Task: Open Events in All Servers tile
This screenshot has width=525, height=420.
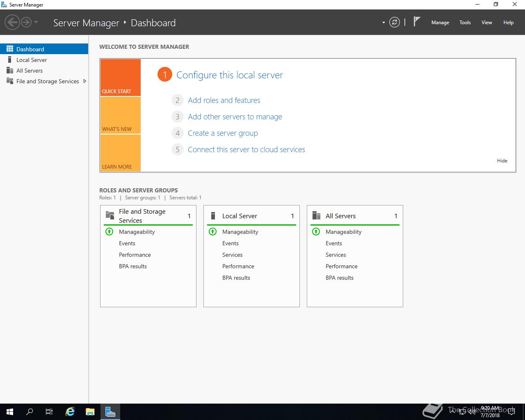Action: coord(334,243)
